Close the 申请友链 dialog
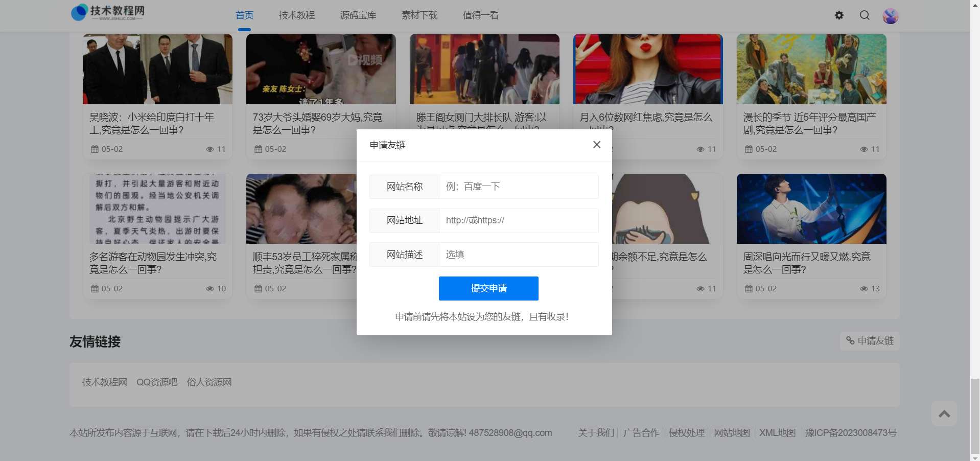Screen dimensions: 980x461 tap(596, 145)
